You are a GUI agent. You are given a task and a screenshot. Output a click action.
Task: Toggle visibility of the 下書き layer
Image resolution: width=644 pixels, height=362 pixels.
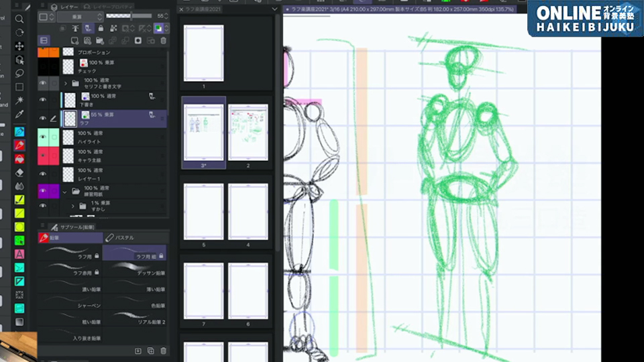pyautogui.click(x=43, y=100)
